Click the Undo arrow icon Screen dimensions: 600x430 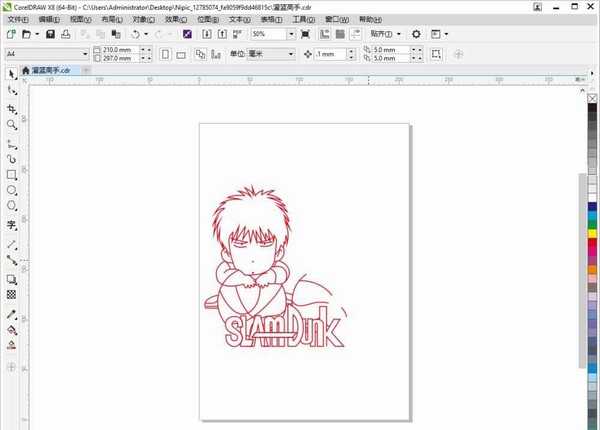coord(135,34)
